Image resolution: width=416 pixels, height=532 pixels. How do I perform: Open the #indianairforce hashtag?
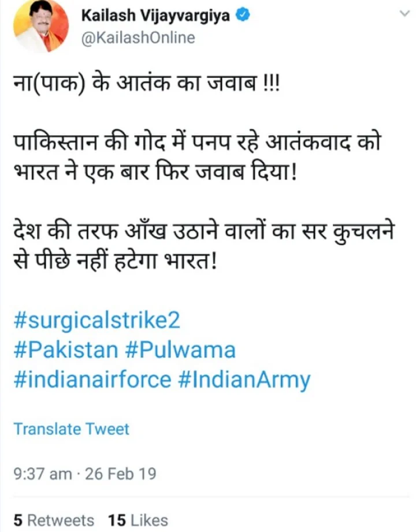(92, 379)
